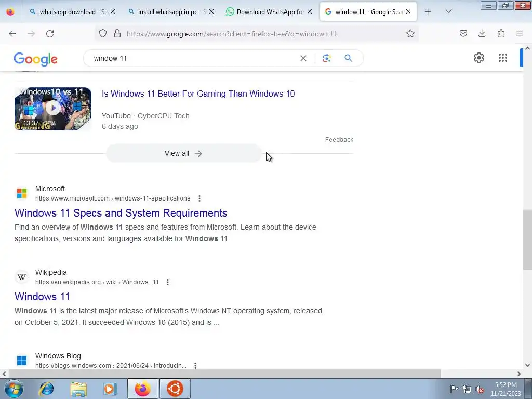Screen dimensions: 532x399
Task: Click YouTube · CyberCPU Tech source text
Action: pyautogui.click(x=145, y=116)
